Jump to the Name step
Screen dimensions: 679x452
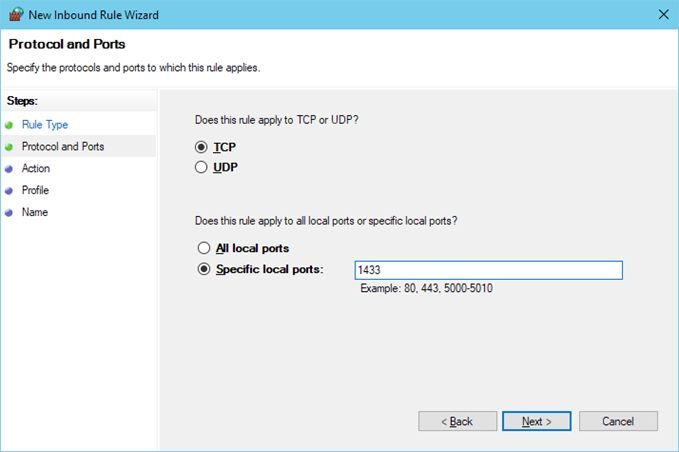35,213
